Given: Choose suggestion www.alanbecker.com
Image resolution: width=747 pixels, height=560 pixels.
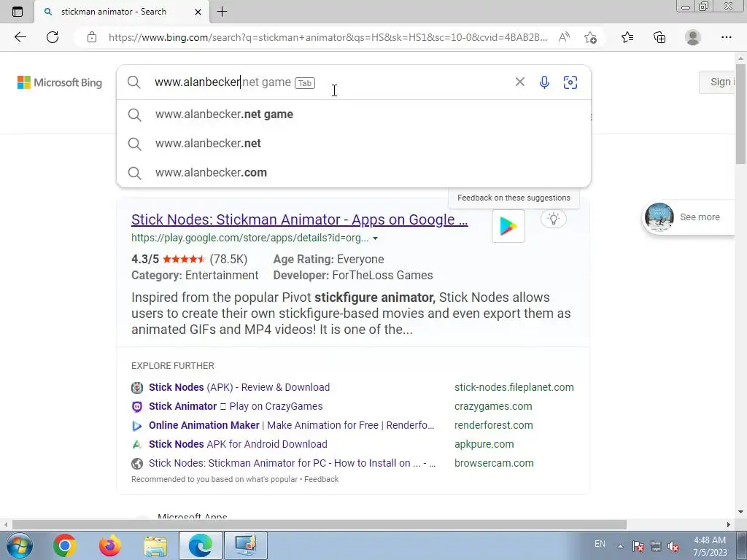Looking at the screenshot, I should coord(354,172).
